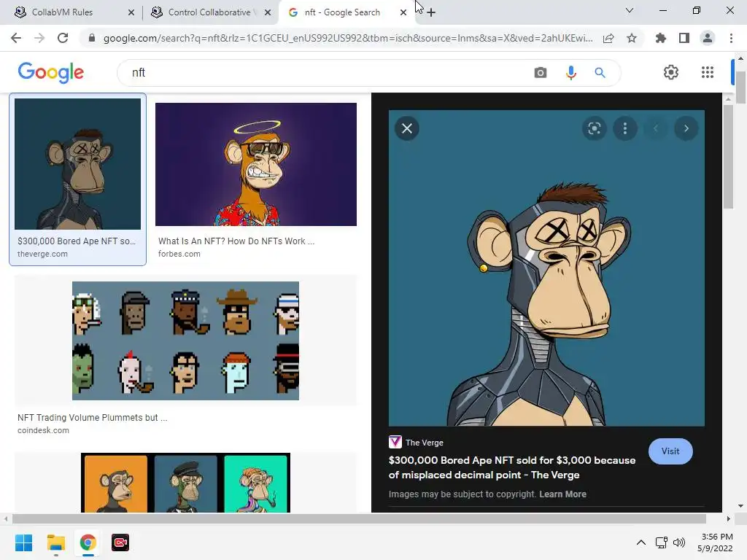The width and height of the screenshot is (747, 560).
Task: Open the Chrome three-dot menu
Action: pos(731,38)
